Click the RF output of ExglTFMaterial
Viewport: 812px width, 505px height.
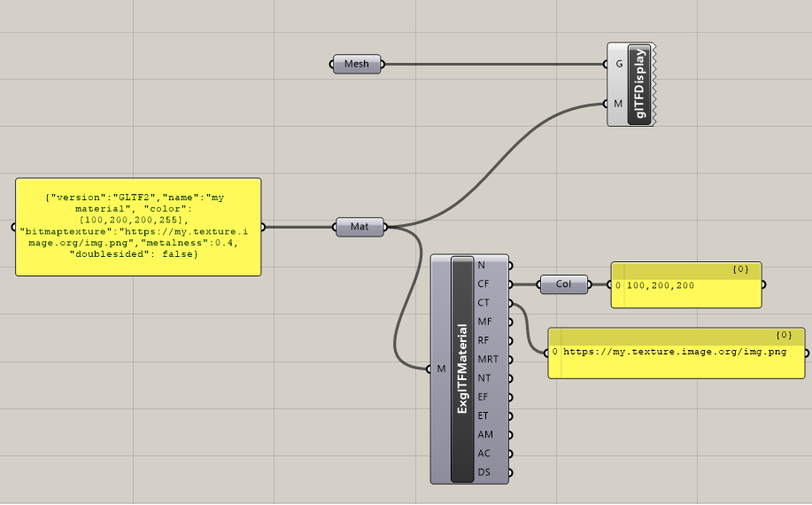click(x=483, y=340)
